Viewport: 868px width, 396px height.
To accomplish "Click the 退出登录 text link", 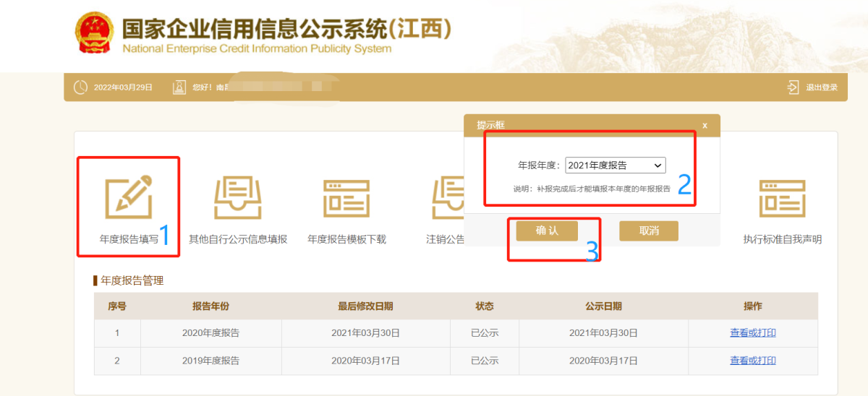I will (x=822, y=87).
